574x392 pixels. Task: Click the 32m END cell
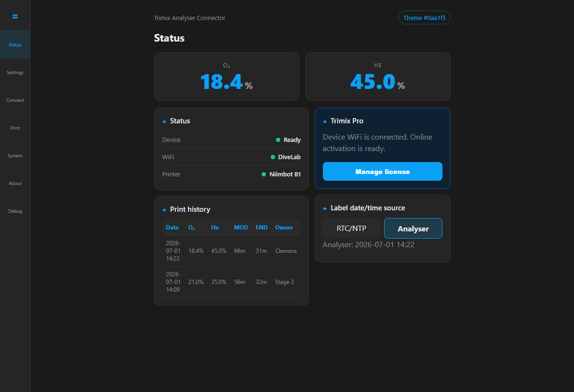pyautogui.click(x=261, y=282)
